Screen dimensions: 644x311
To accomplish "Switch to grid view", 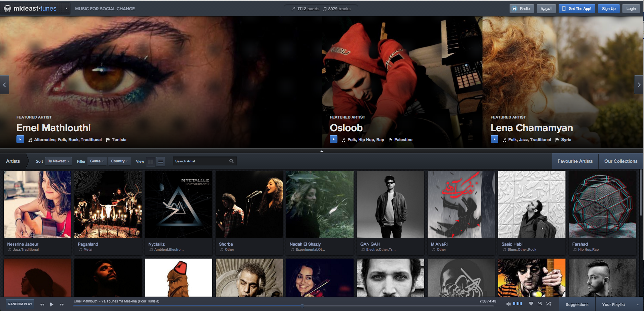I will point(151,161).
